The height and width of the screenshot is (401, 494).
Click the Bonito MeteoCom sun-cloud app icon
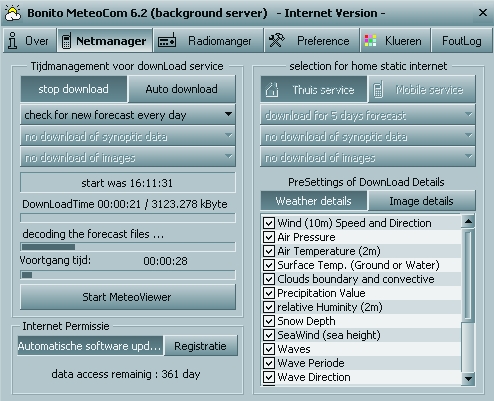[13, 13]
